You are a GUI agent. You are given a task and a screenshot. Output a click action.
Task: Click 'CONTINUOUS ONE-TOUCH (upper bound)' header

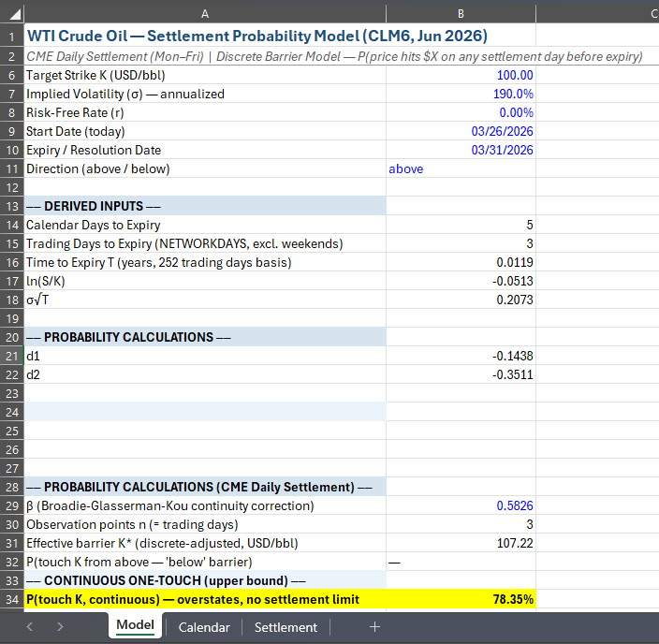(205, 580)
